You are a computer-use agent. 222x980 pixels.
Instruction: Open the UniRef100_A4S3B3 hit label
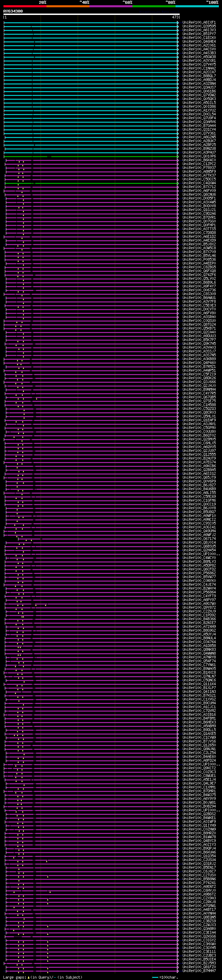[x=199, y=53]
